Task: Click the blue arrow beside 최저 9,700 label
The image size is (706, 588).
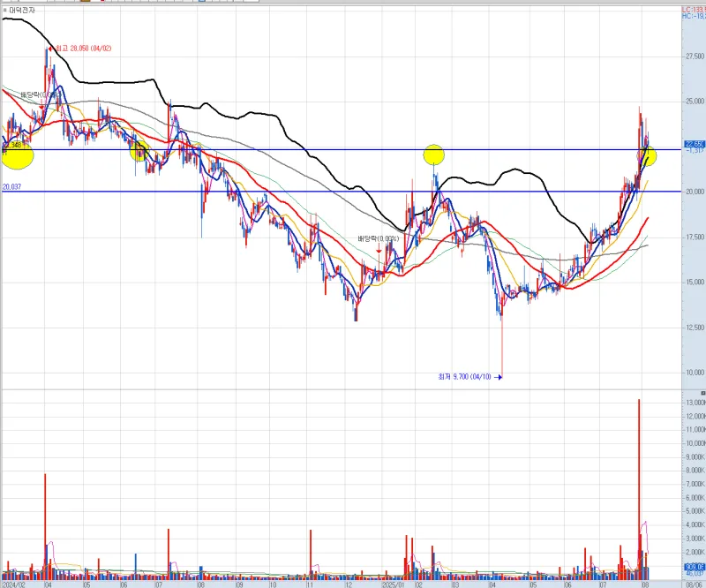Action: pos(499,377)
